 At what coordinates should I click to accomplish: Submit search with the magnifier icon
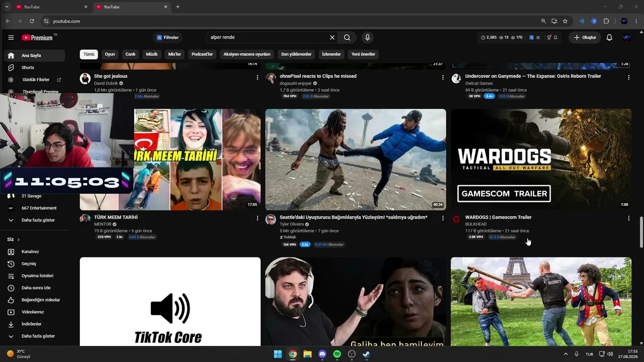(347, 38)
